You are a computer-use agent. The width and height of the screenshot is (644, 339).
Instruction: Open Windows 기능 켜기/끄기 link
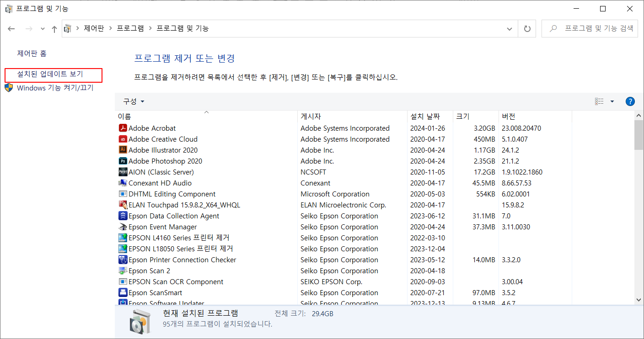point(55,88)
